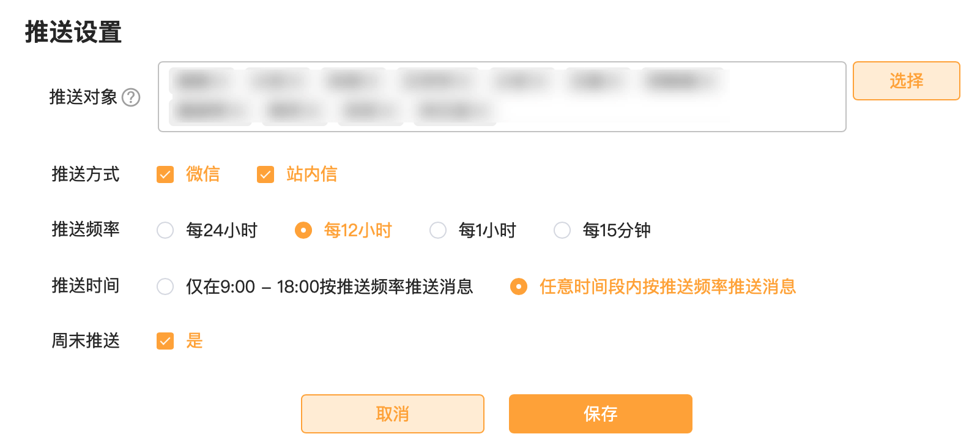Select the 每24小时 frequency option

click(x=165, y=230)
